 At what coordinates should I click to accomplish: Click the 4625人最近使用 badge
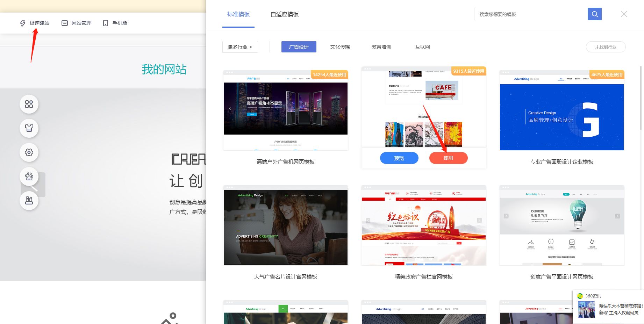tap(607, 74)
